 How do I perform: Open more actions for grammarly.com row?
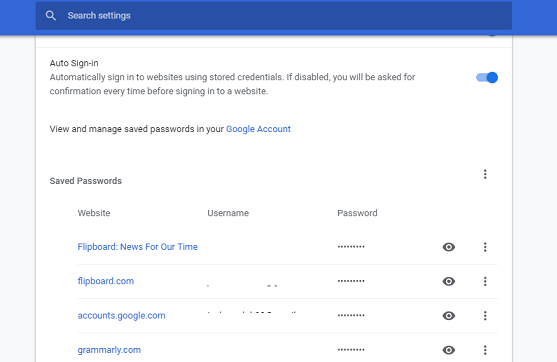click(x=485, y=350)
